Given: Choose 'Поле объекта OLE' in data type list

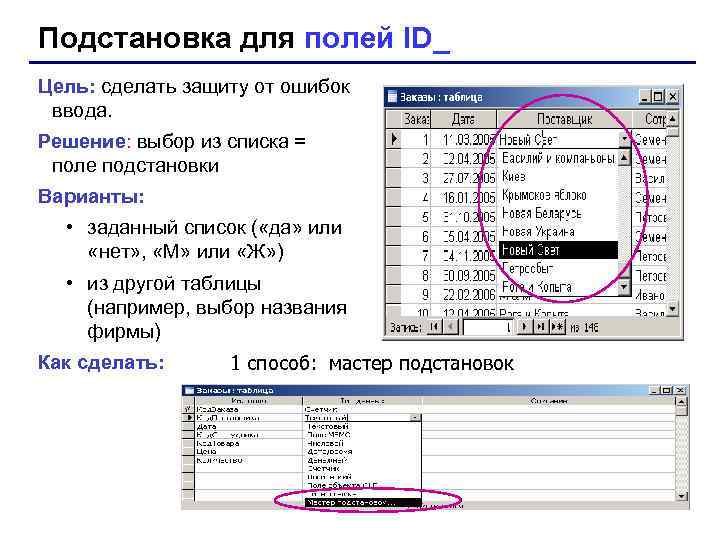Looking at the screenshot, I should (343, 485).
